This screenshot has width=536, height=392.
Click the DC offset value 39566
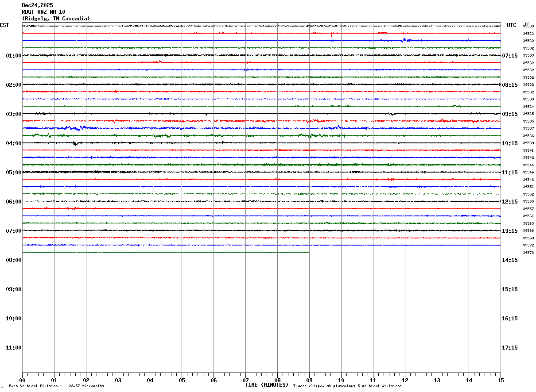(x=528, y=231)
